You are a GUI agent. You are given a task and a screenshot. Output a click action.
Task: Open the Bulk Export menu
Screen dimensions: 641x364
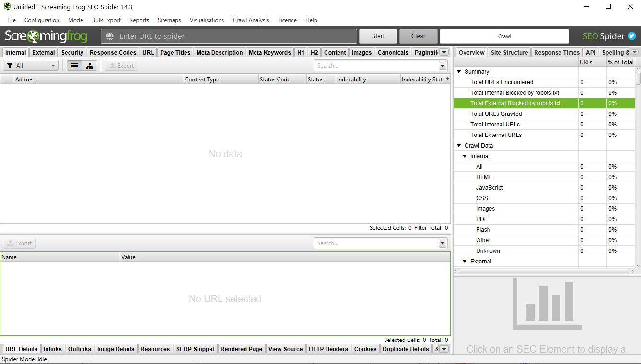(x=106, y=20)
